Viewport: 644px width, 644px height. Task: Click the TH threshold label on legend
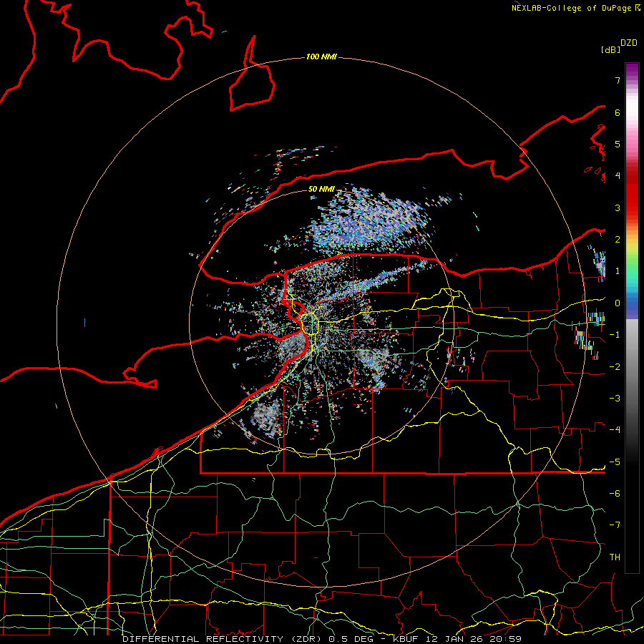615,557
